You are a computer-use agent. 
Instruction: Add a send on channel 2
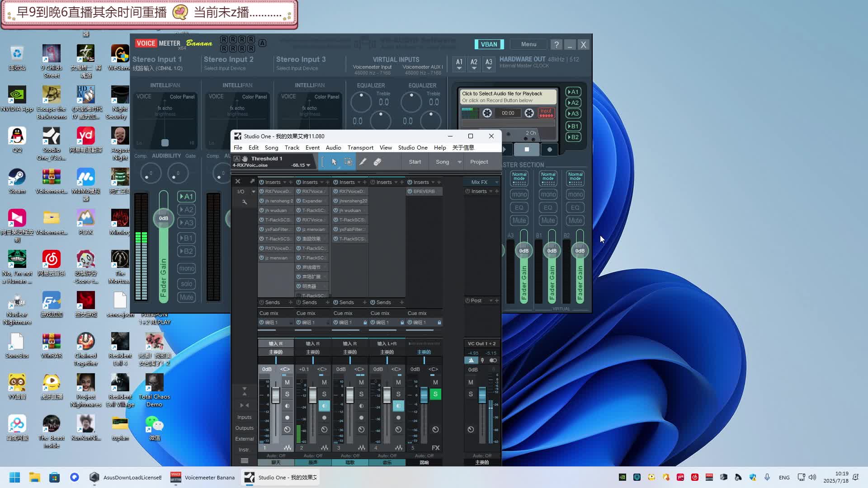[328, 302]
